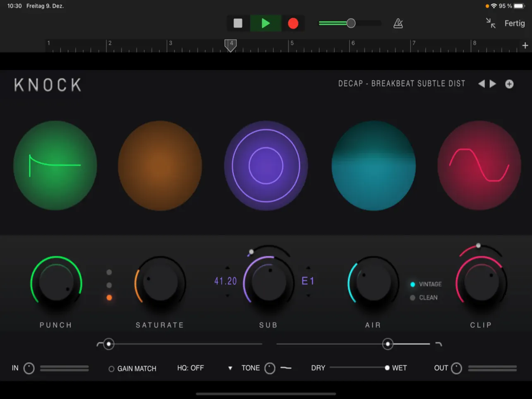532x399 pixels.
Task: Start recording with the red record button
Action: tap(293, 23)
